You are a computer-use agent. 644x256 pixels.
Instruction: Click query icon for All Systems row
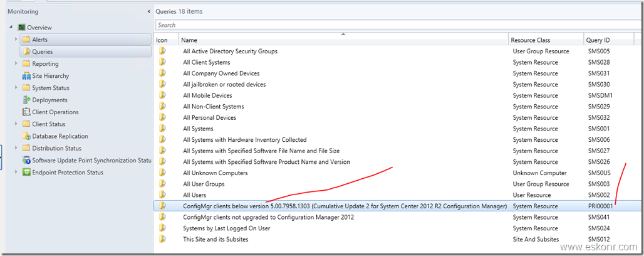163,129
